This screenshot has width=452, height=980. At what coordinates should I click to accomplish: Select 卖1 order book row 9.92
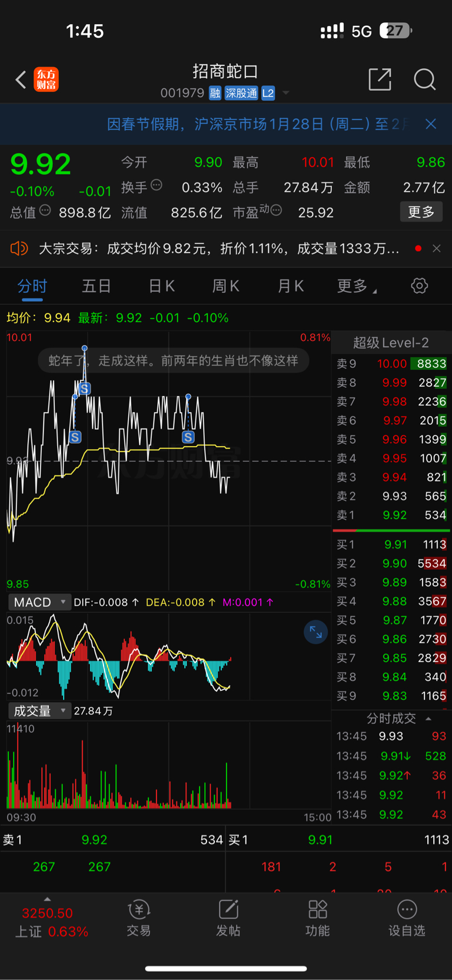(x=391, y=515)
